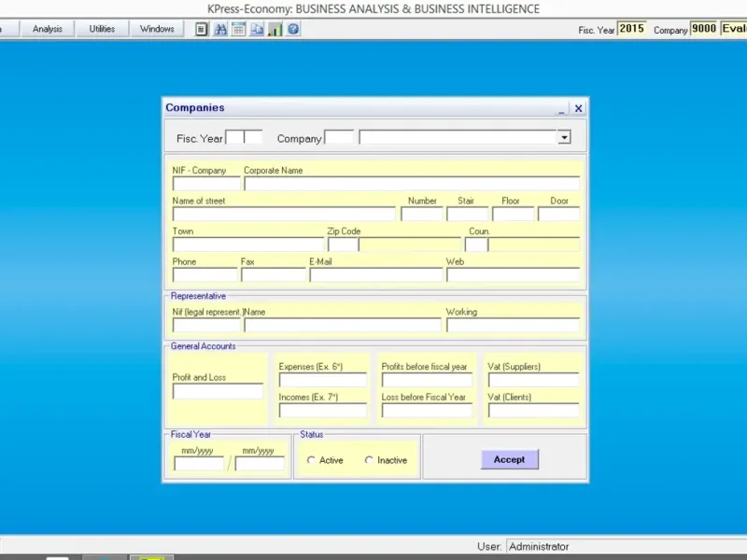Click the document list toolbar icon
Screen dimensions: 747x560
click(x=202, y=30)
